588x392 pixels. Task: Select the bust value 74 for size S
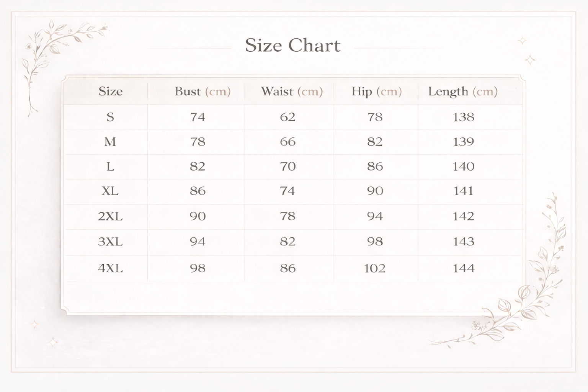pyautogui.click(x=198, y=117)
